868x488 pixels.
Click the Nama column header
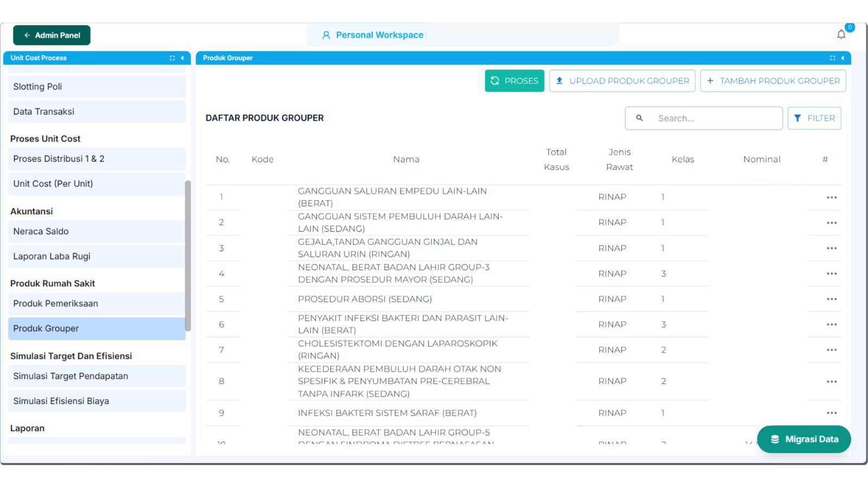(x=406, y=159)
